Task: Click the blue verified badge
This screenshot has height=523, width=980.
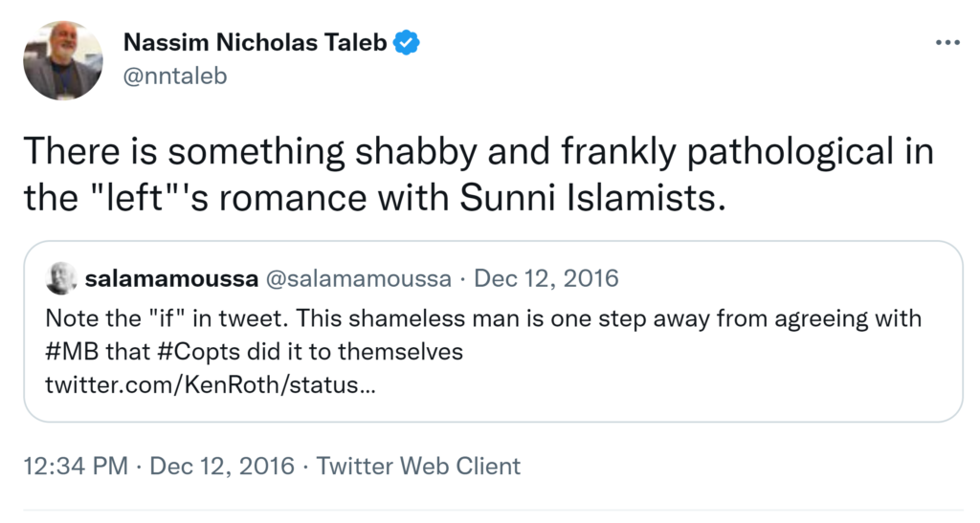Action: 408,43
